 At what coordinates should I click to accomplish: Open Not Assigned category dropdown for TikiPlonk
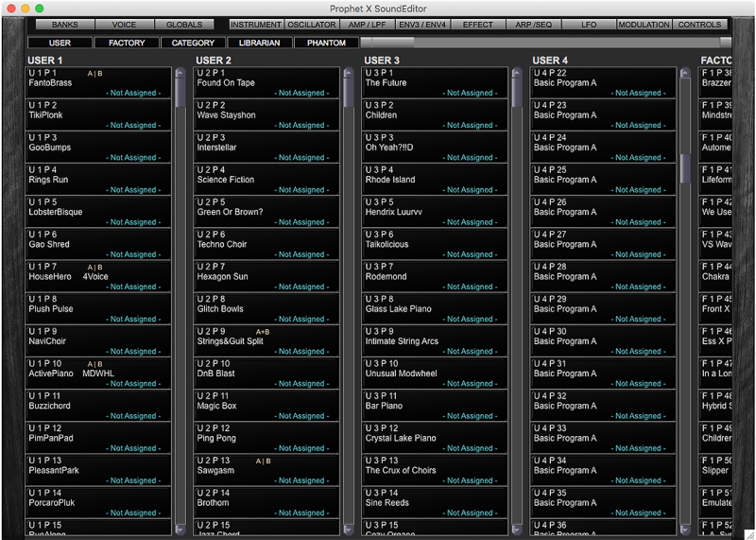[133, 126]
